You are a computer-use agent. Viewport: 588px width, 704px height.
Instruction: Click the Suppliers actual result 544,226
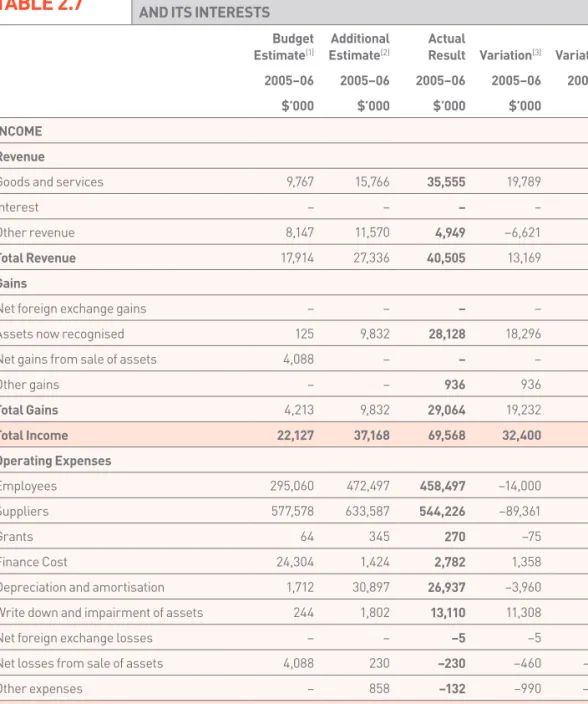click(442, 511)
